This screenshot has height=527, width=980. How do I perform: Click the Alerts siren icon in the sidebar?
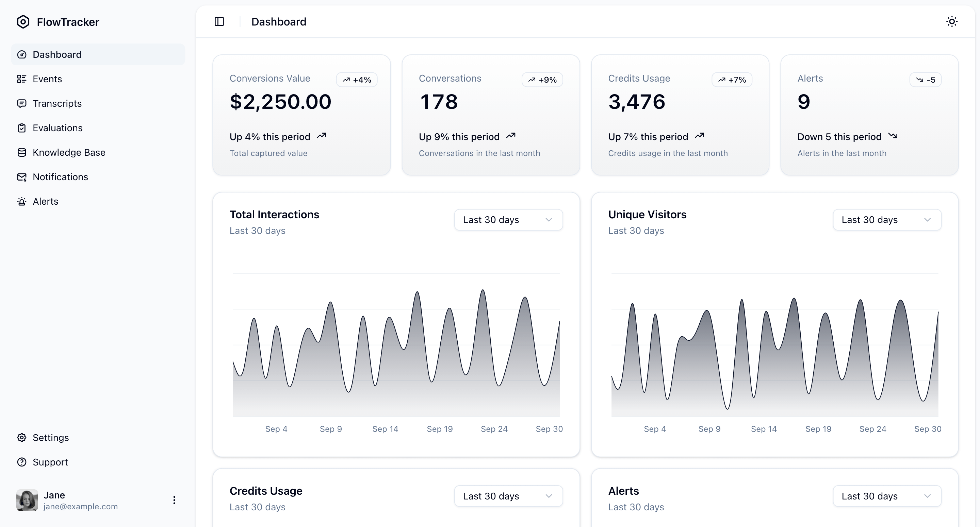(22, 202)
